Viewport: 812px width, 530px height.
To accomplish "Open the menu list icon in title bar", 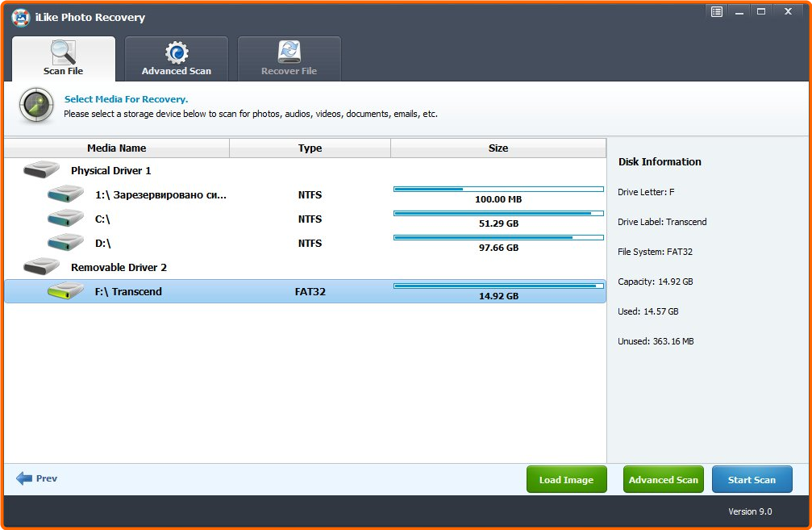I will pos(717,11).
